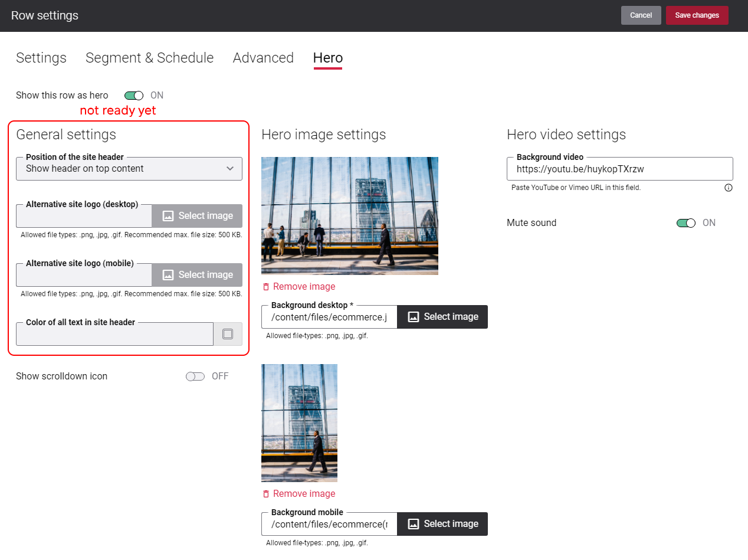This screenshot has height=560, width=748.
Task: Click the Background mobile path field
Action: pos(329,524)
